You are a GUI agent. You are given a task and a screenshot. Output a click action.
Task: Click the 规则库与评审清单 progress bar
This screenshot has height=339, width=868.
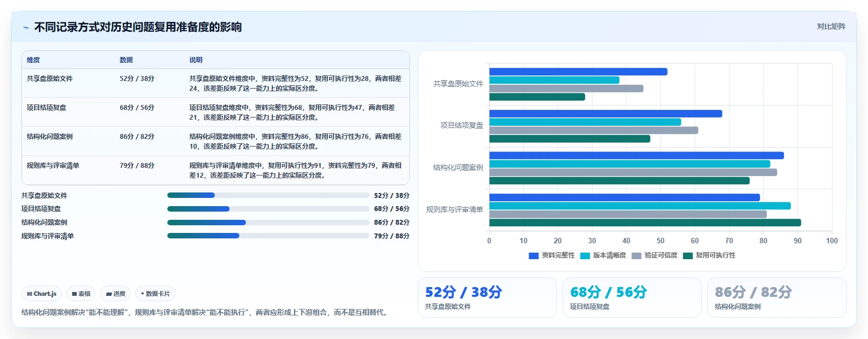(x=268, y=236)
